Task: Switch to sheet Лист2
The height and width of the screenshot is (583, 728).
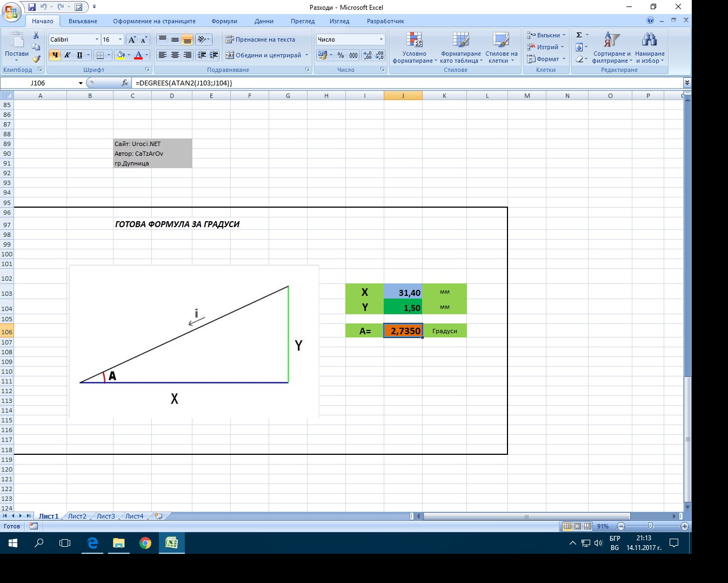Action: pyautogui.click(x=77, y=516)
